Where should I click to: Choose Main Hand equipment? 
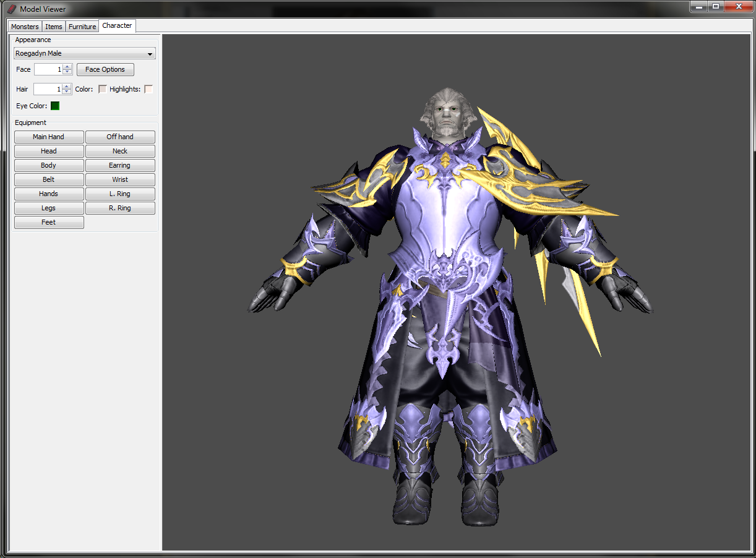(49, 137)
